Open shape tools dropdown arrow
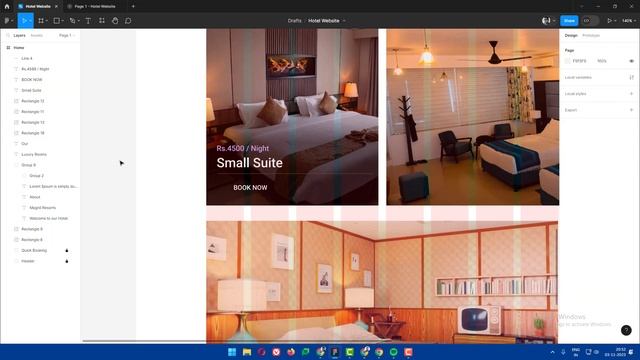The height and width of the screenshot is (360, 640). click(x=63, y=20)
